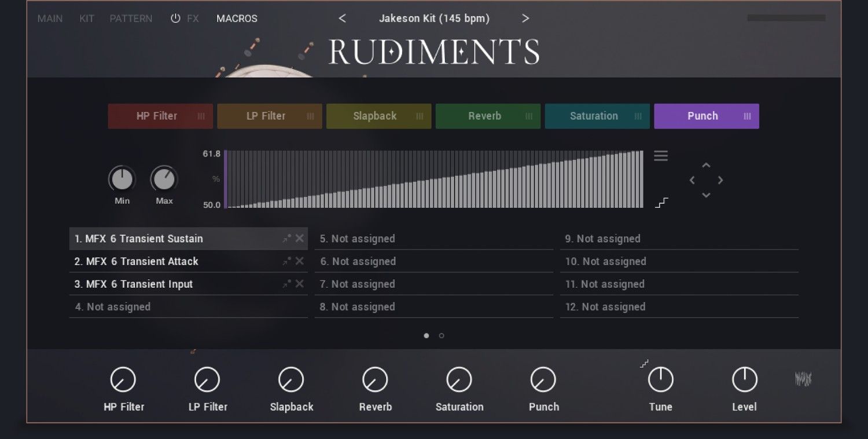The width and height of the screenshot is (868, 439).
Task: Click the step mode stair icon
Action: tap(660, 203)
